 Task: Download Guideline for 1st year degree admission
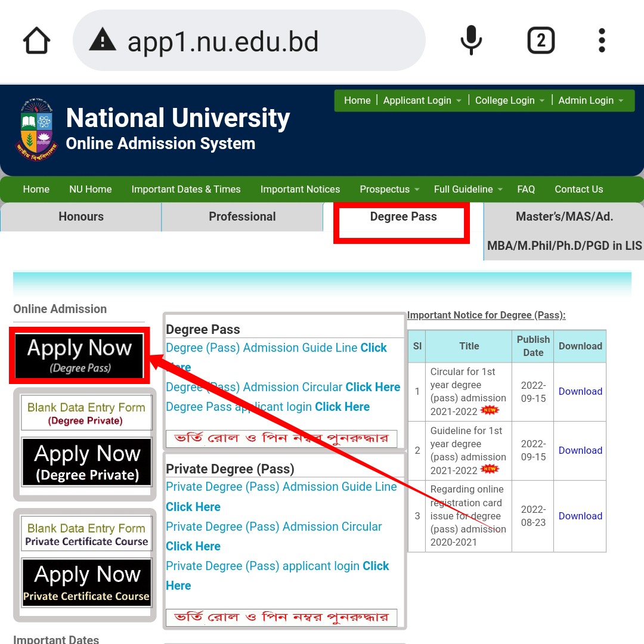[580, 450]
